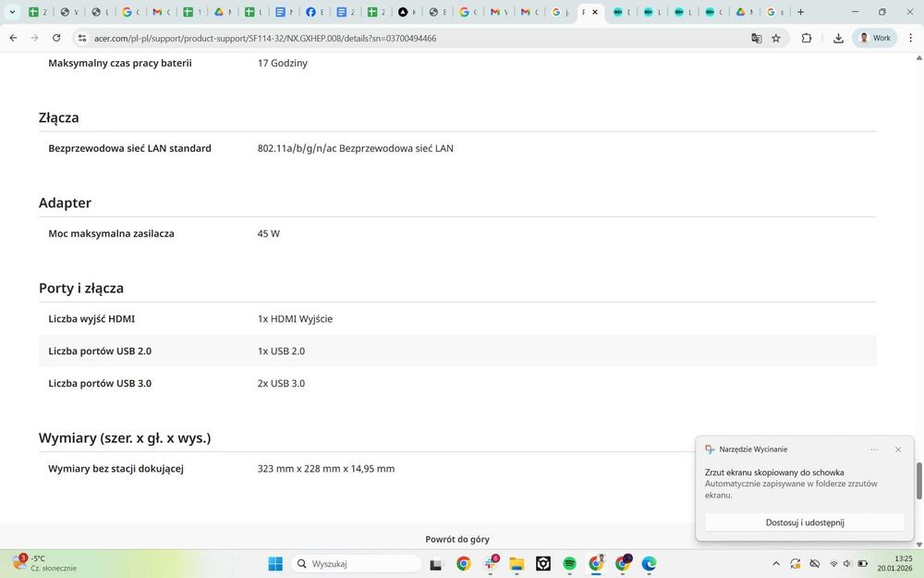Switch to the black triangle icon tab
This screenshot has height=578, width=924.
pos(407,12)
